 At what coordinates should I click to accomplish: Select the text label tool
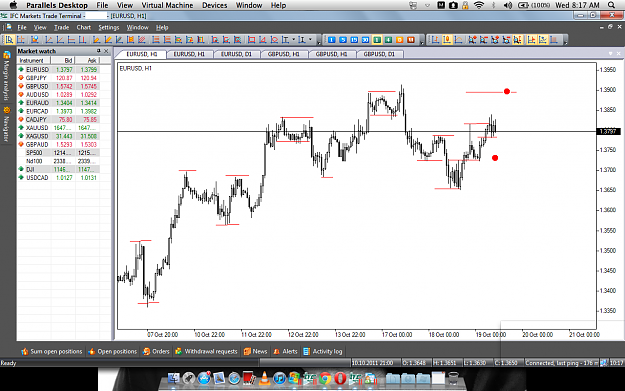285,39
